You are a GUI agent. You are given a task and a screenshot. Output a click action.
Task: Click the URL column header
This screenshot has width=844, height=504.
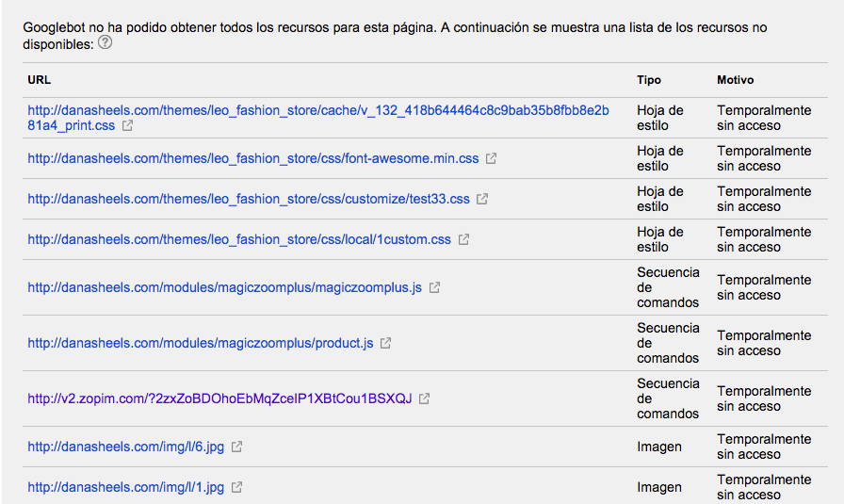click(40, 80)
